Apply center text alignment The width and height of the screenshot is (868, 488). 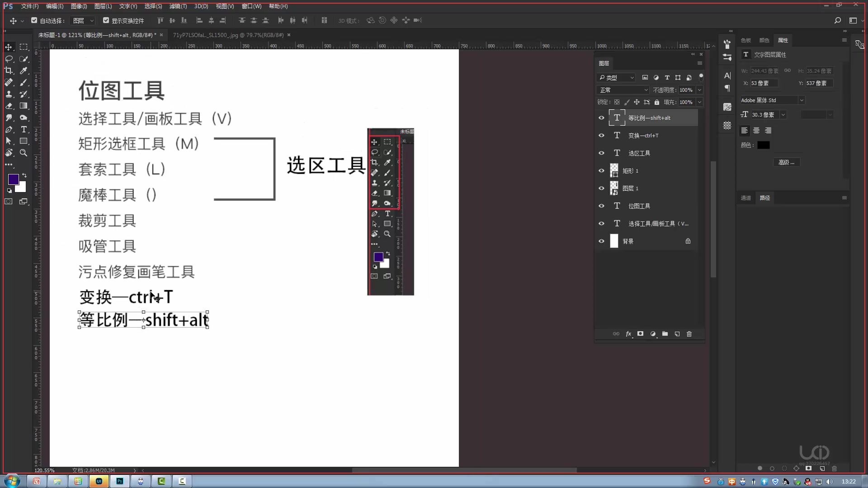(x=756, y=131)
